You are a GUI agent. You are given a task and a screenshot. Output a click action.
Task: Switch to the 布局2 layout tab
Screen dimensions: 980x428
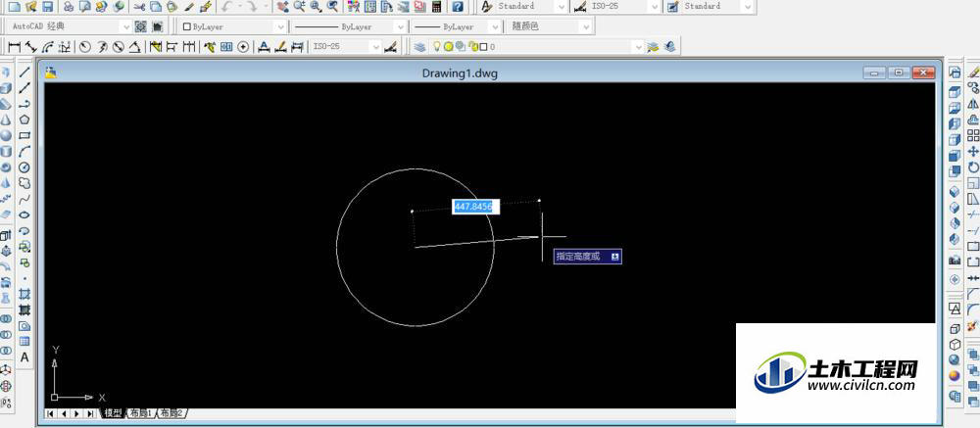click(x=171, y=413)
